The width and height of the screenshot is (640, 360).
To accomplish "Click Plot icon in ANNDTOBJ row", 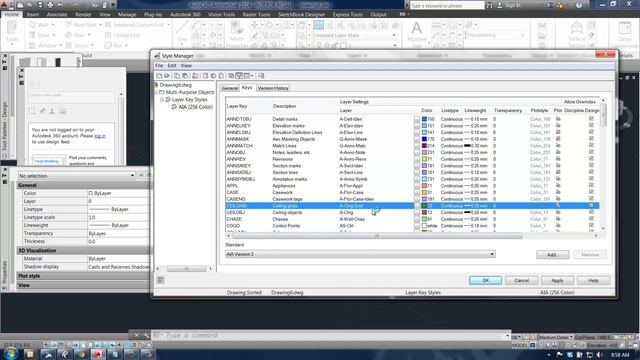I will pos(558,119).
